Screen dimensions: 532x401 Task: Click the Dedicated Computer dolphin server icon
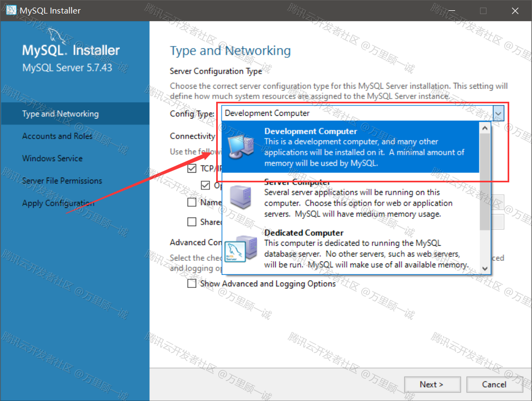tap(241, 249)
